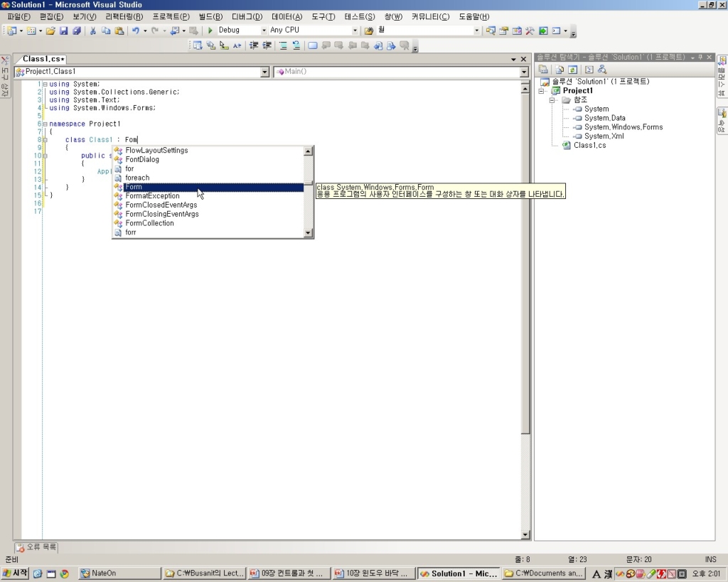Click the Save All icon
This screenshot has height=582, width=728.
[77, 31]
